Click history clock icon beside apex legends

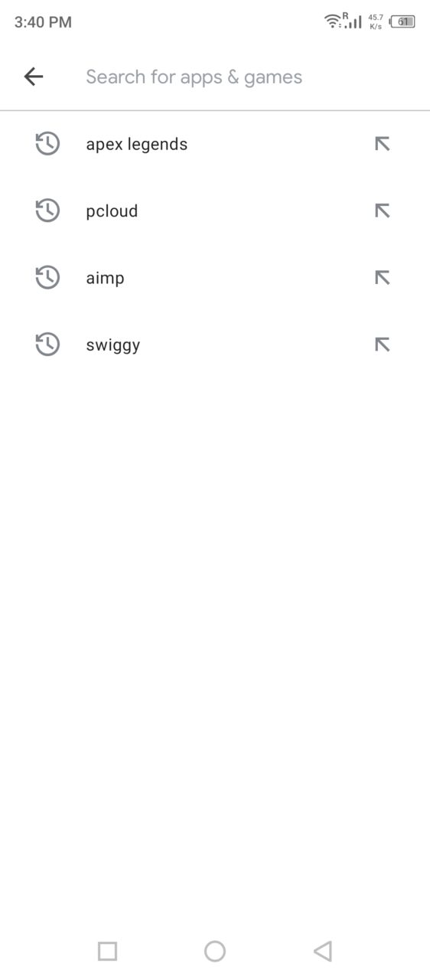click(x=47, y=144)
